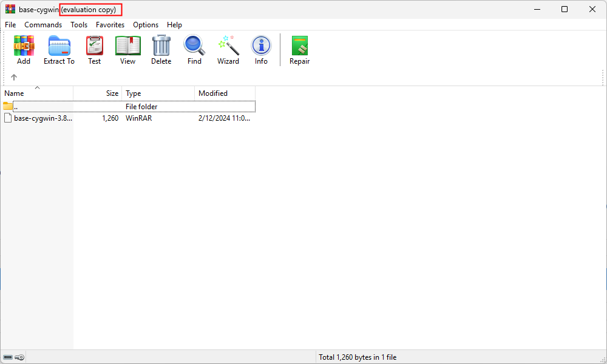Click the Extract To toolbar icon

(59, 45)
